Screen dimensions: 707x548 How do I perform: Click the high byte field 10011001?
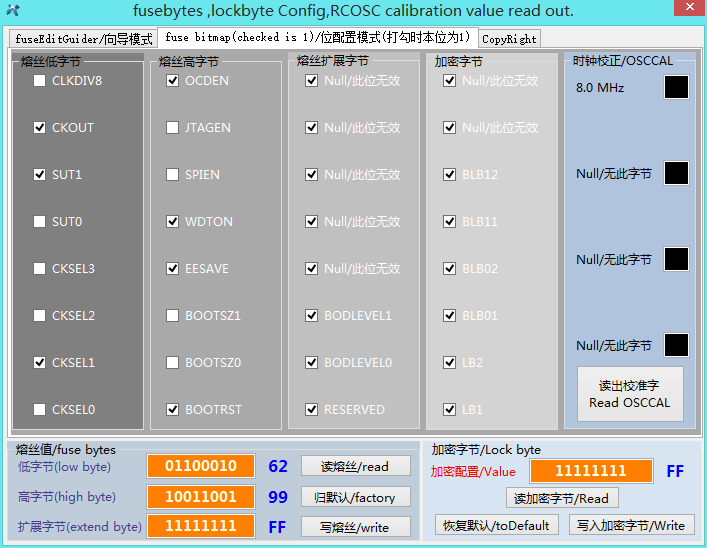tap(201, 497)
